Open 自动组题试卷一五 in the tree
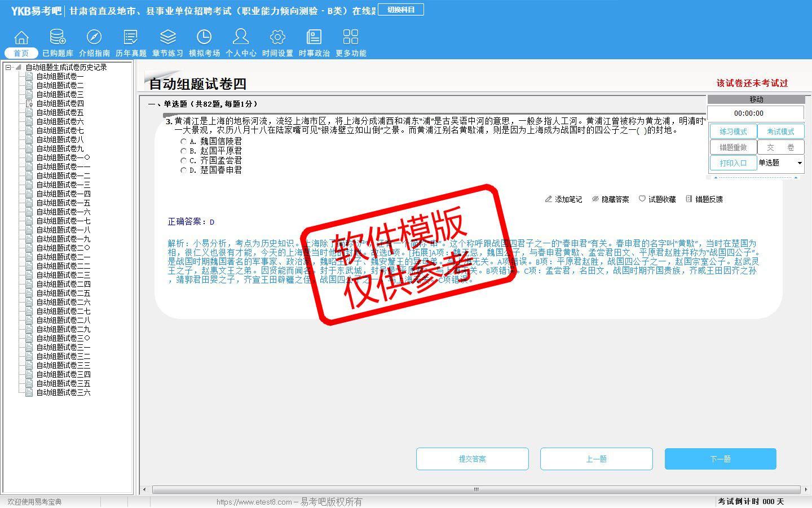 point(63,203)
